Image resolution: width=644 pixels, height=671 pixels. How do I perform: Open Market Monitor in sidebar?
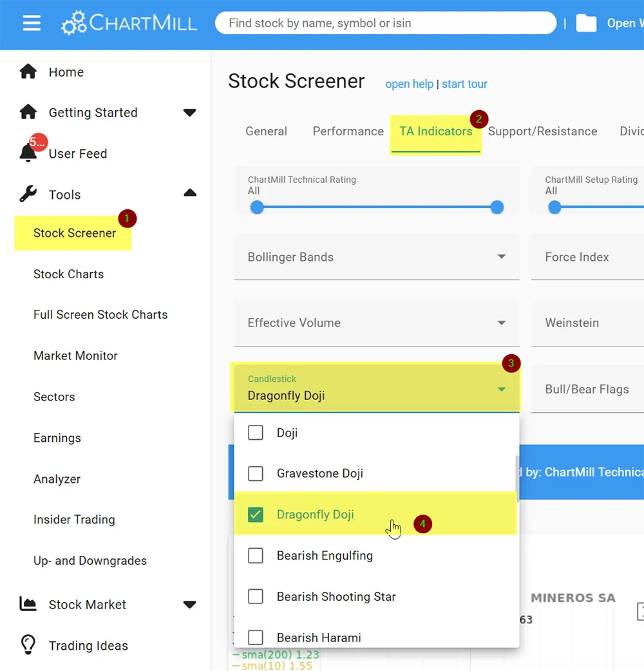click(75, 355)
